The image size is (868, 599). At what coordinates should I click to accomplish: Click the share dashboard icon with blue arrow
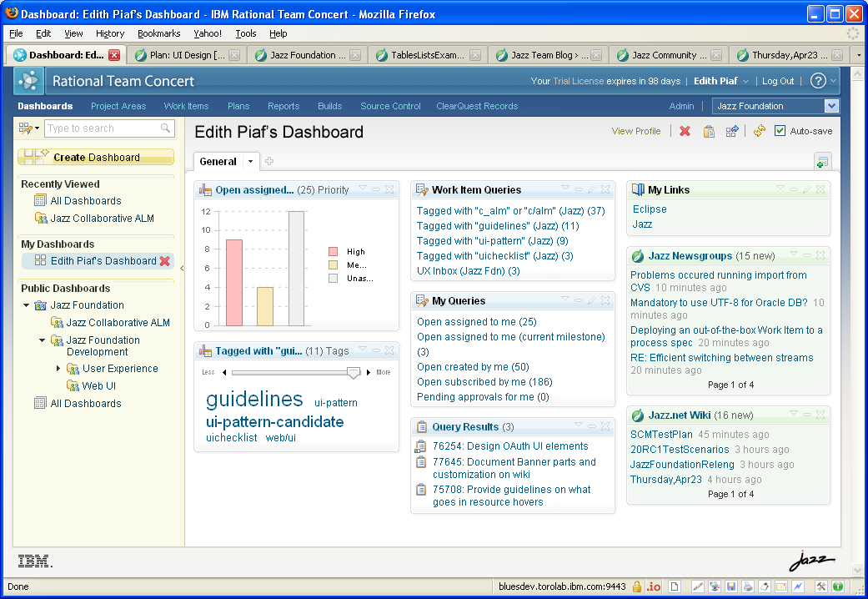click(x=732, y=131)
